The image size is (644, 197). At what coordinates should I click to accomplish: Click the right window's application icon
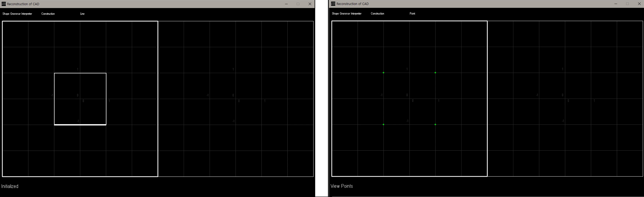click(x=333, y=4)
